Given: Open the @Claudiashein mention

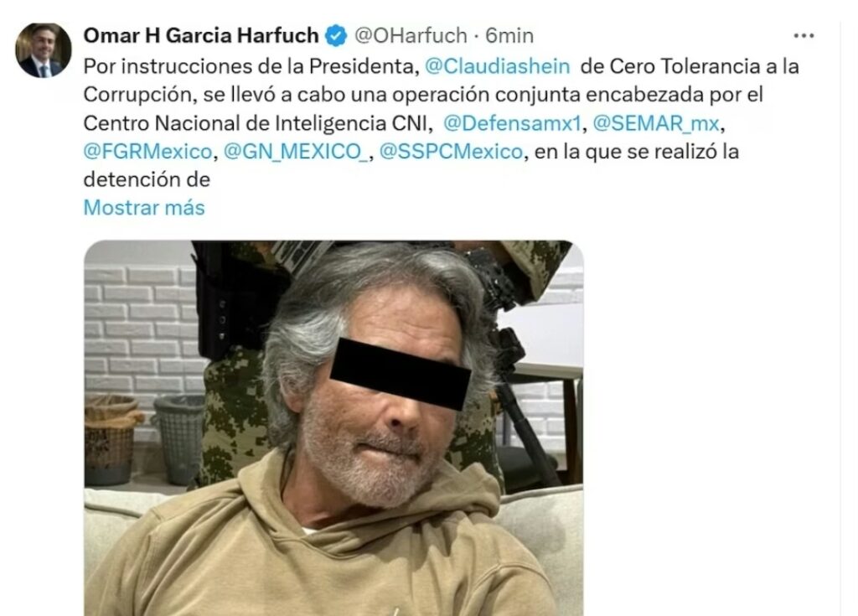Looking at the screenshot, I should coord(498,66).
